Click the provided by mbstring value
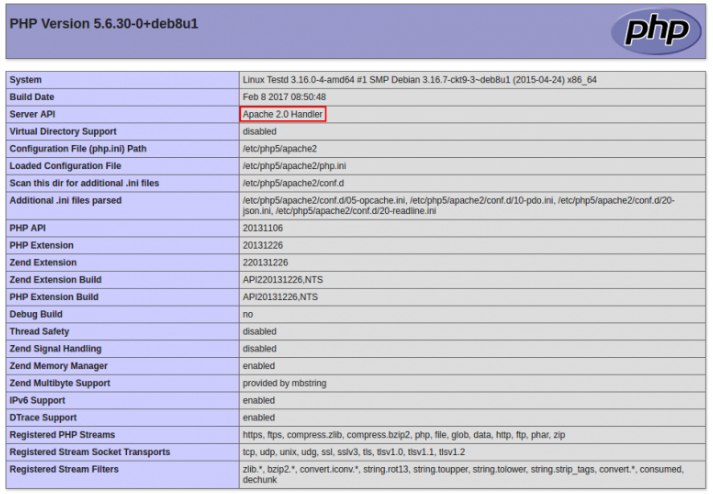713x494 pixels. [285, 383]
